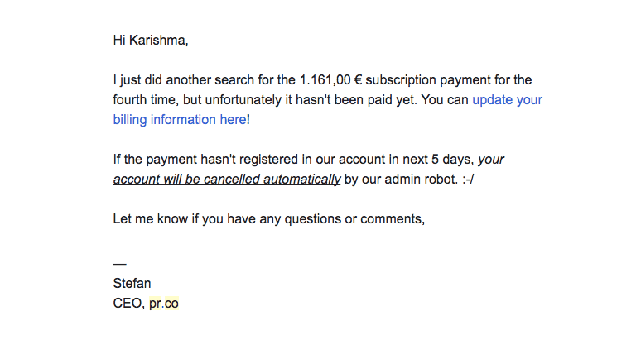The height and width of the screenshot is (364, 636).
Task: Click the 1.161,00 € amount
Action: pos(330,80)
